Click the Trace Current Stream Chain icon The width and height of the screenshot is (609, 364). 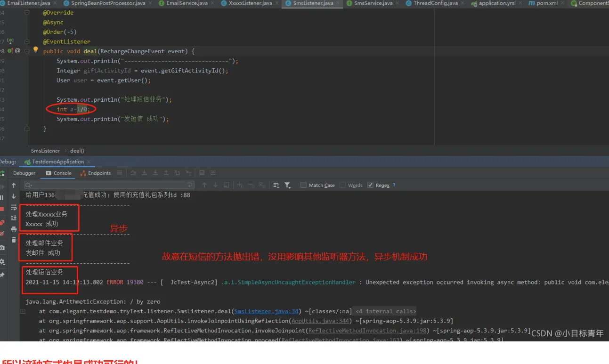click(x=213, y=173)
